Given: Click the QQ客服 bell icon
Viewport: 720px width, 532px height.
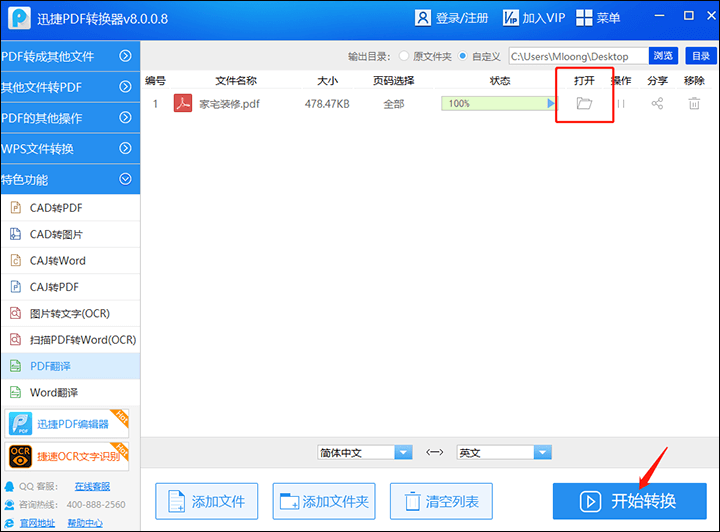Looking at the screenshot, I should (9, 487).
